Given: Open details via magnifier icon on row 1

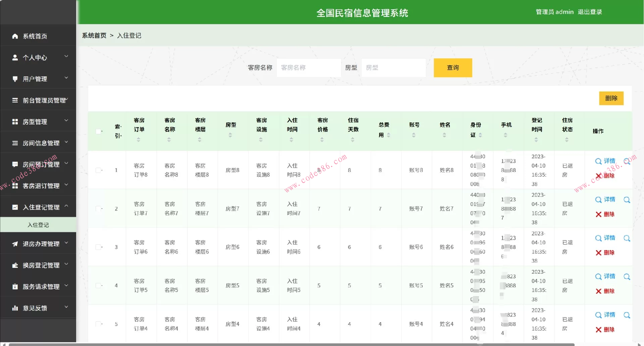Looking at the screenshot, I should pos(598,161).
